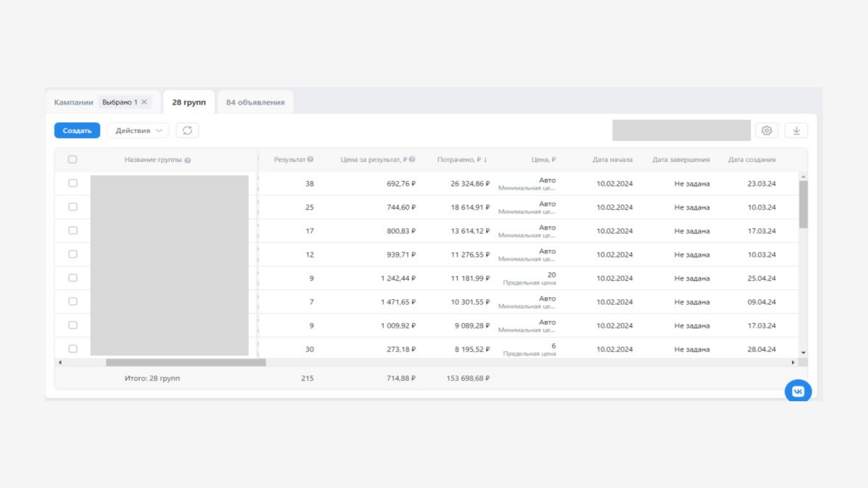Viewport: 868px width, 488px height.
Task: Open the '84 объявления' tab
Action: pos(255,102)
